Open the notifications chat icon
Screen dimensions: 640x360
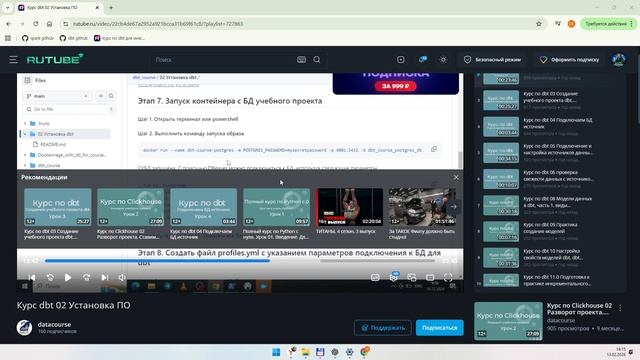422,60
